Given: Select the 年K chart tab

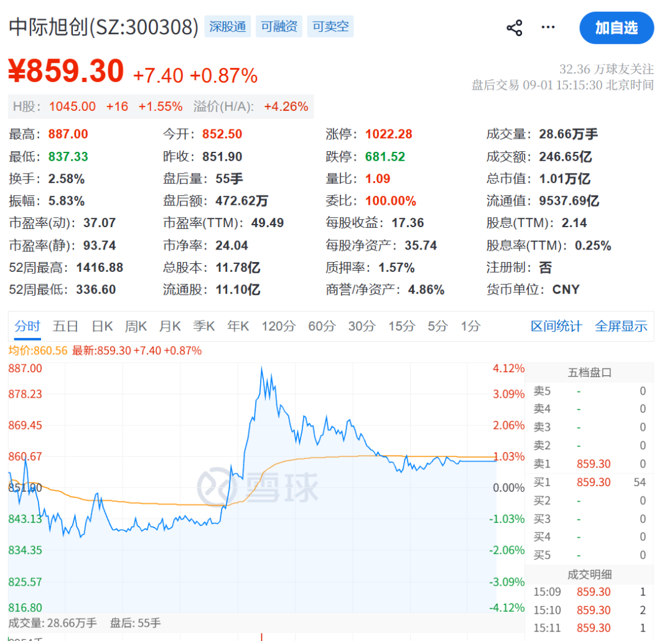Looking at the screenshot, I should pyautogui.click(x=238, y=326).
